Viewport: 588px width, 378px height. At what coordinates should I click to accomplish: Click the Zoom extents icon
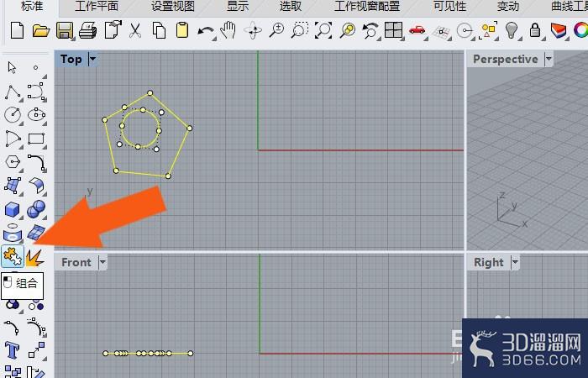click(323, 30)
